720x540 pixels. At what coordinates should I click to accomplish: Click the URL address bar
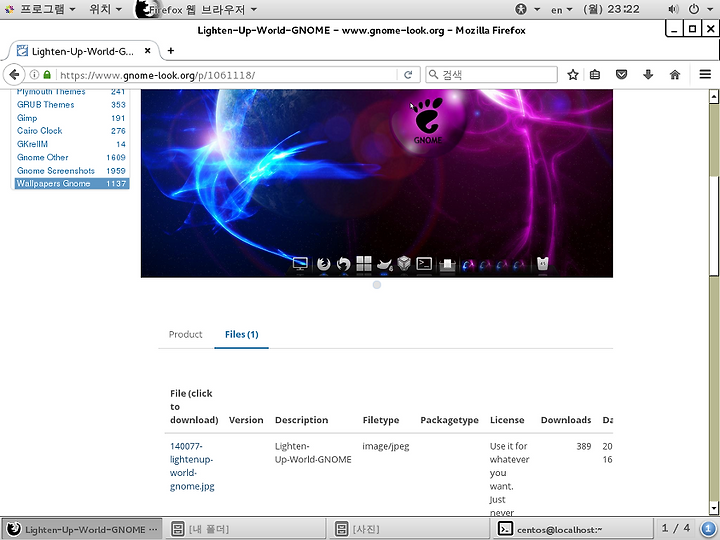pos(227,75)
